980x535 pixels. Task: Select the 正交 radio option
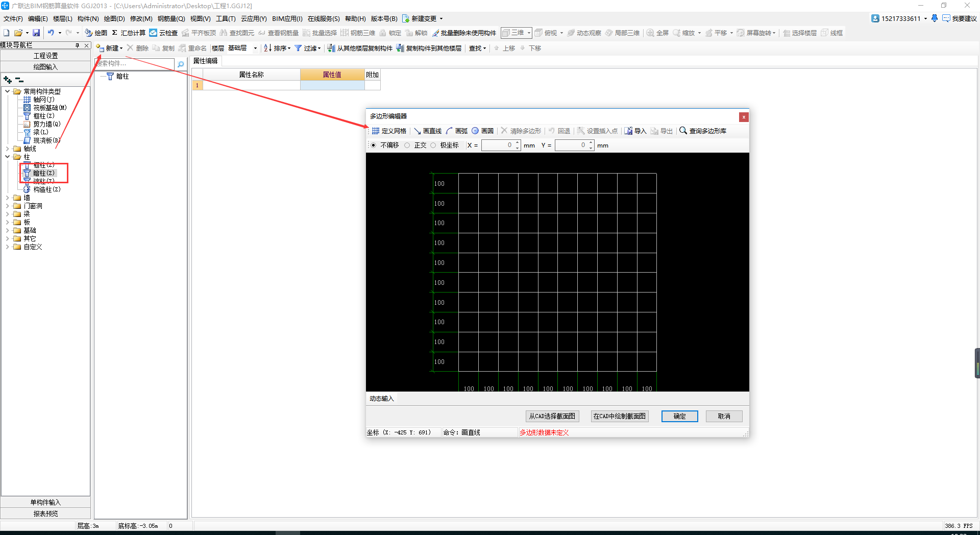pyautogui.click(x=407, y=145)
